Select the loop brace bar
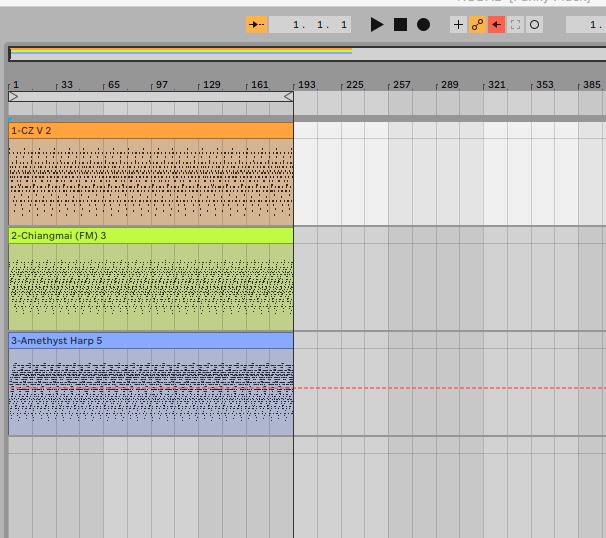Image resolution: width=606 pixels, height=538 pixels. (151, 96)
